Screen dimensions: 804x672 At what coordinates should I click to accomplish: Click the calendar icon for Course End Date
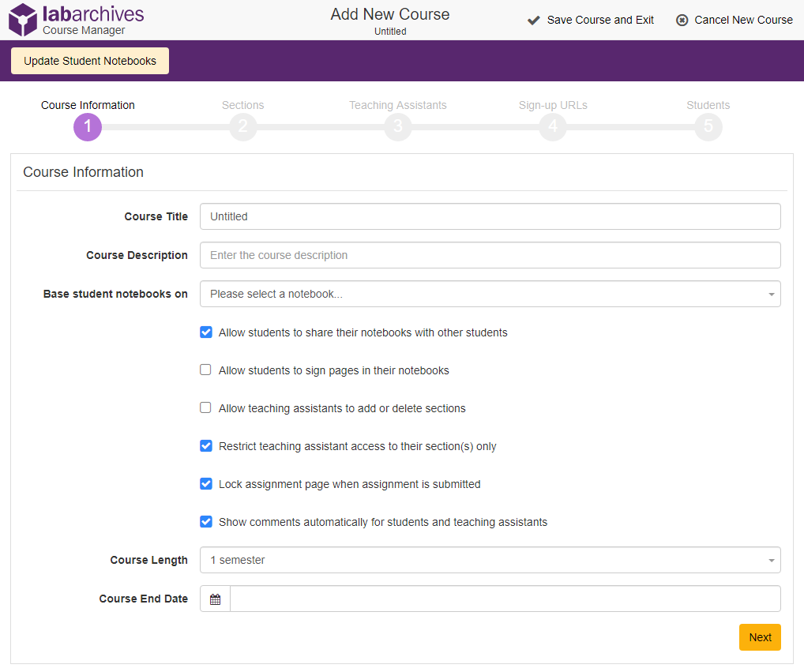click(215, 599)
